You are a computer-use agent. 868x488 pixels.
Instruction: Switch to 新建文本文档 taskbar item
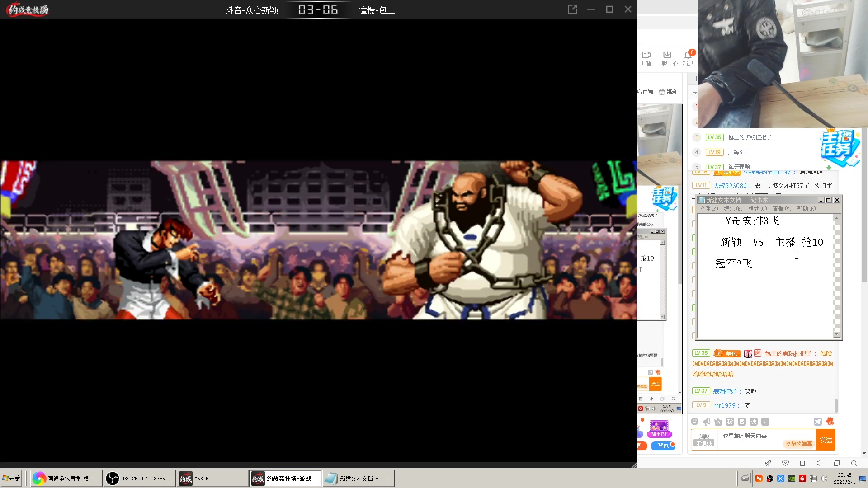coord(359,479)
